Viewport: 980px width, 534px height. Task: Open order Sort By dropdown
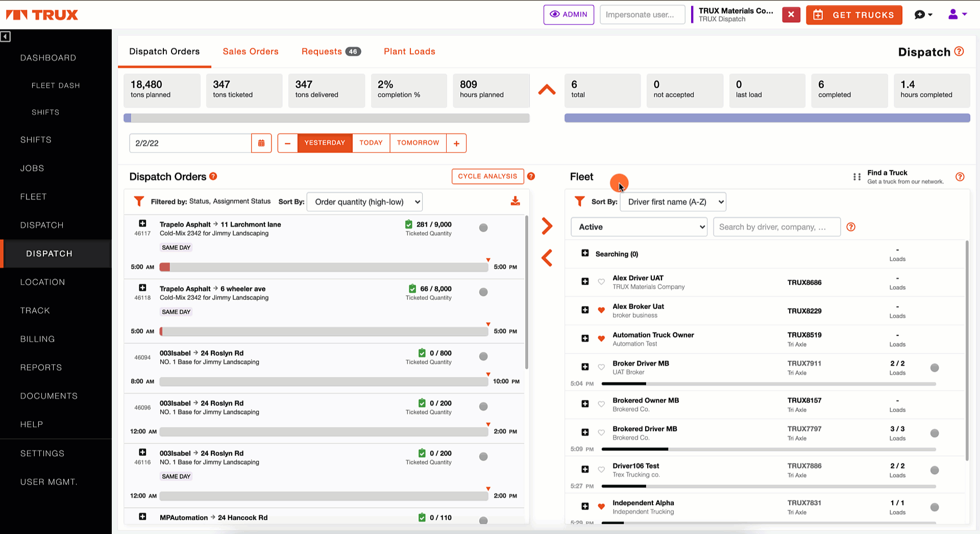pyautogui.click(x=365, y=202)
